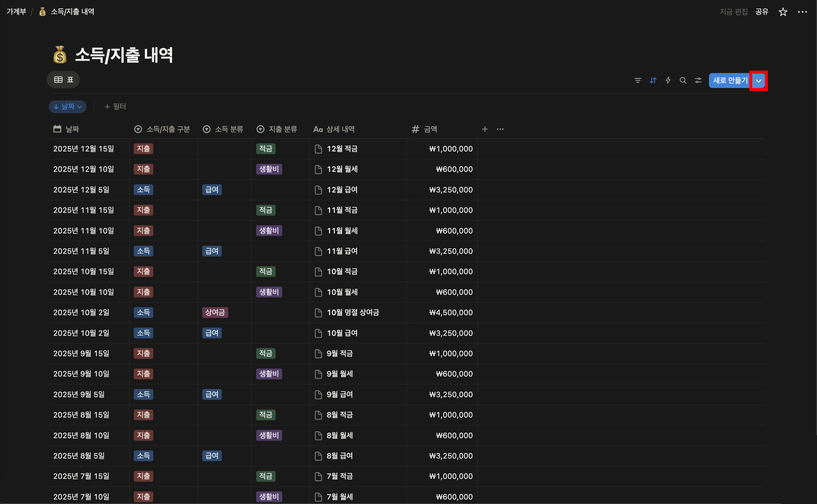This screenshot has height=504, width=817.
Task: Click the sort arrows icon
Action: click(x=653, y=80)
